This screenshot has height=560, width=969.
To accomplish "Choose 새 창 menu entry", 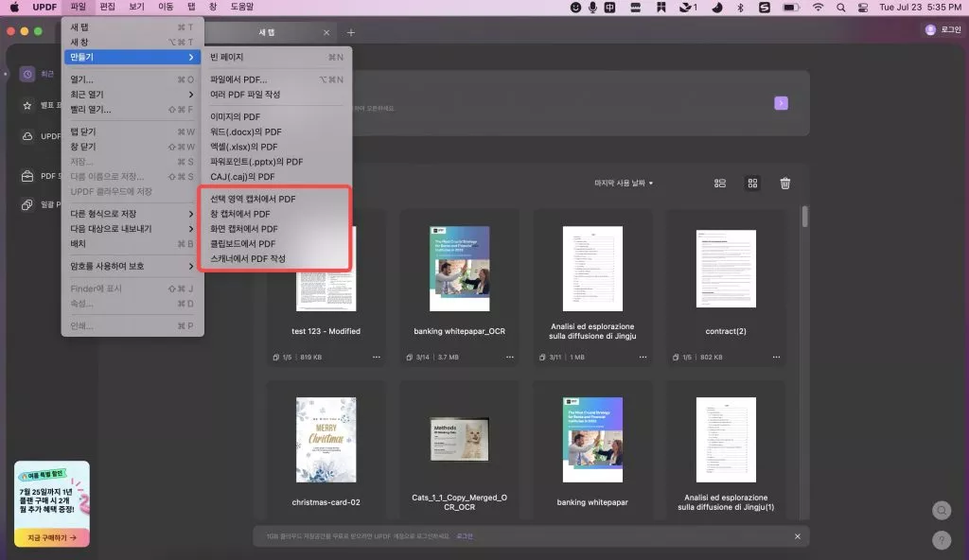I will (132, 42).
